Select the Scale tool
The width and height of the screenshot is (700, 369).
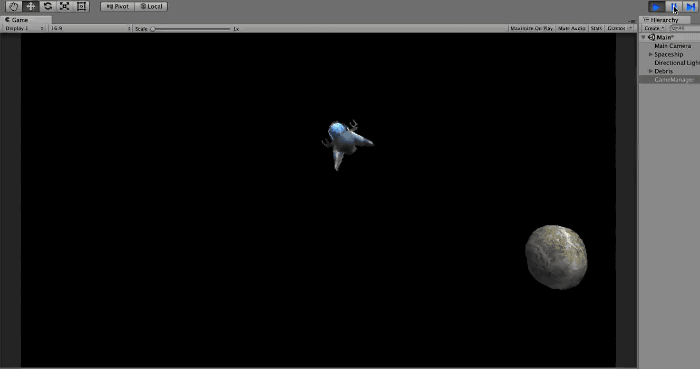tap(64, 6)
